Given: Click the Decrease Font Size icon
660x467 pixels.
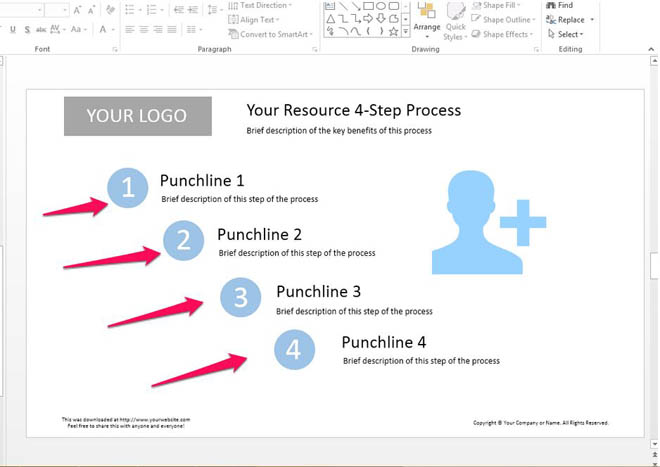Looking at the screenshot, I should (91, 10).
